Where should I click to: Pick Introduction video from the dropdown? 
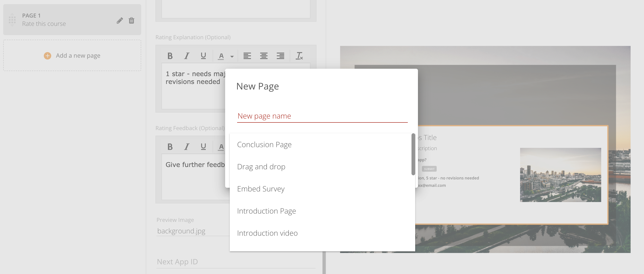267,233
